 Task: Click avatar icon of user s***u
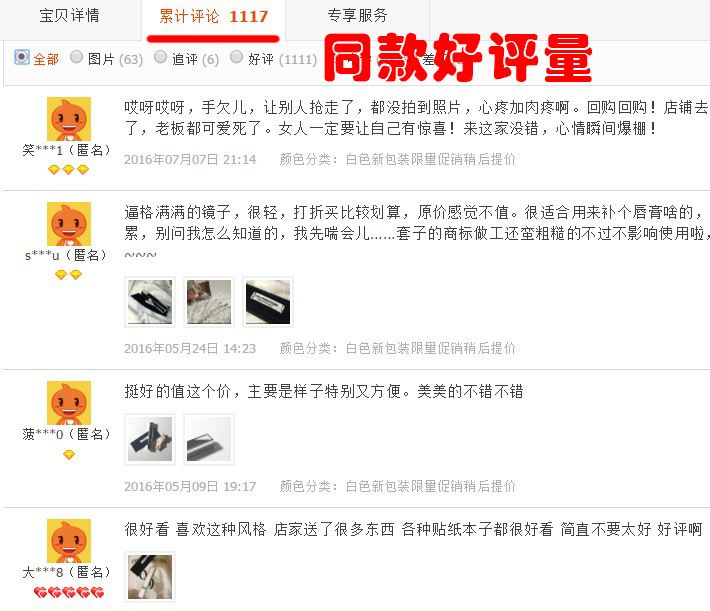(69, 224)
